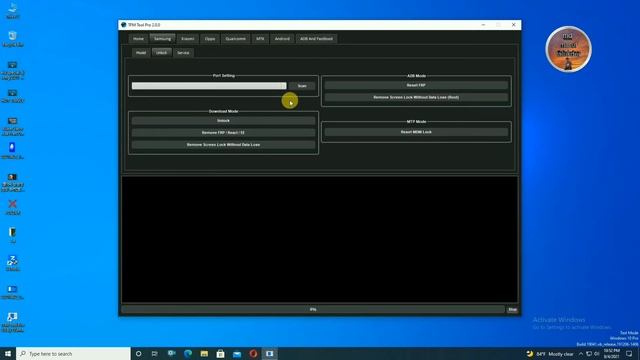The image size is (640, 360).
Task: Click the 0% progress bar
Action: click(313, 310)
